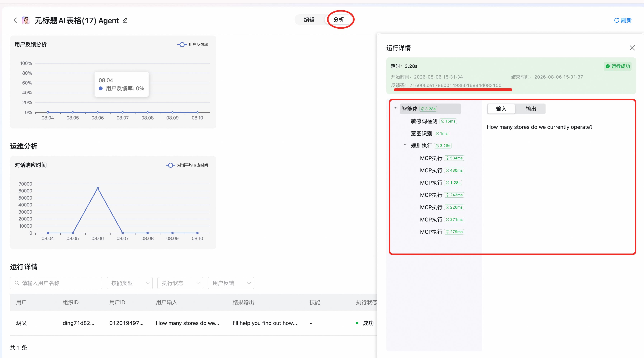Select the 敏感词检测 15ms step
Screen dimensions: 644x358
tap(434, 121)
